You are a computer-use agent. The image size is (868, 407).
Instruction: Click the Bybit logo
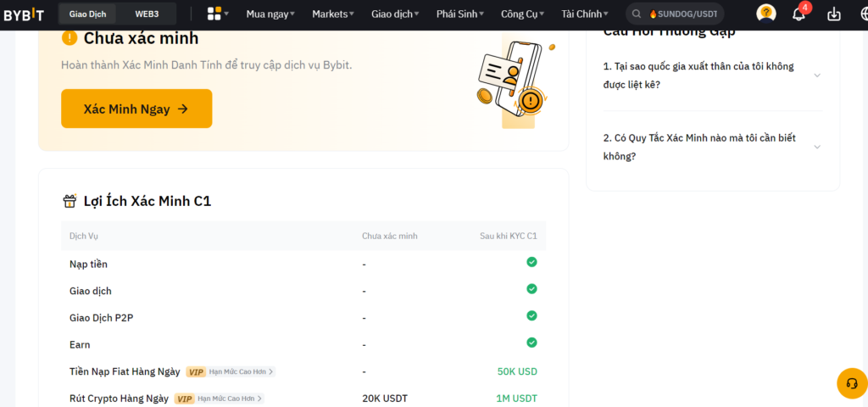click(x=23, y=14)
